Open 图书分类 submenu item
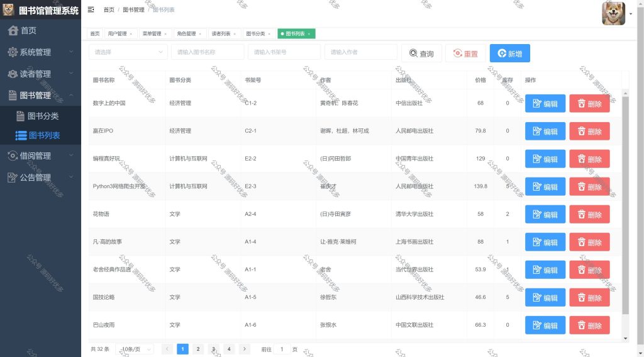644x357 pixels. (40, 116)
